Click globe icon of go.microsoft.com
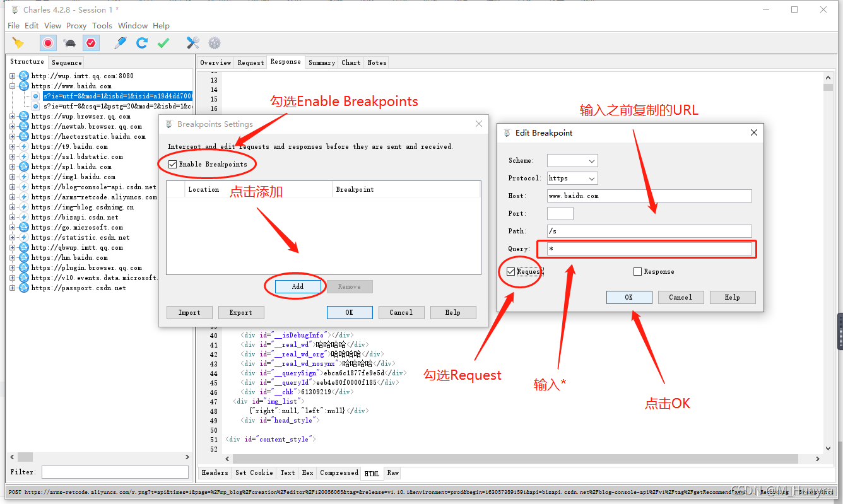The height and width of the screenshot is (504, 843). 24,227
